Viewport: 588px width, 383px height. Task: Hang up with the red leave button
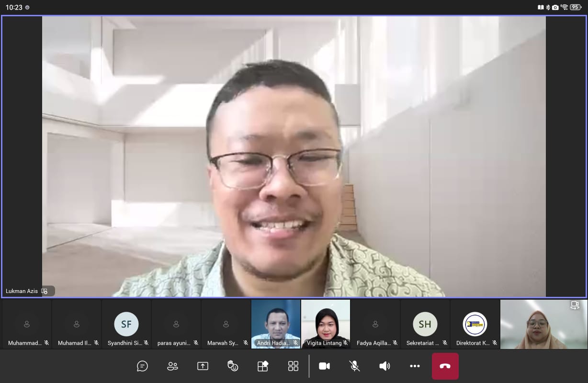(445, 366)
